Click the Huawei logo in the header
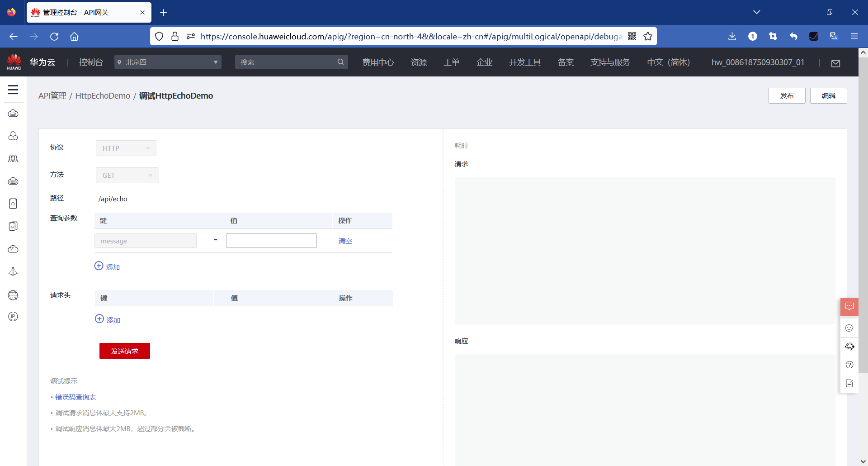This screenshot has width=868, height=466. [14, 62]
